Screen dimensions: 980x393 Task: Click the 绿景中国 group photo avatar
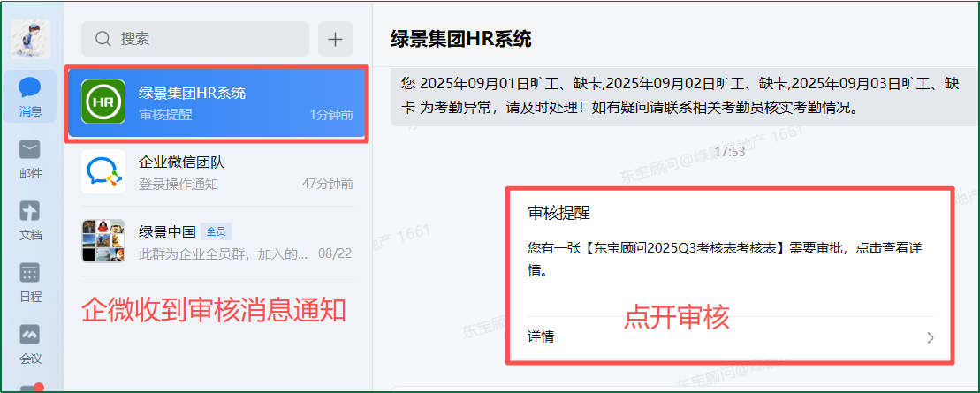pos(103,241)
